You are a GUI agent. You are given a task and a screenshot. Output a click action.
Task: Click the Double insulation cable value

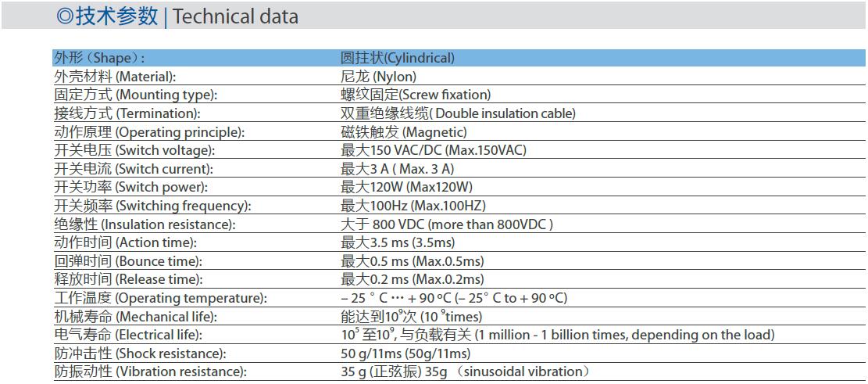click(458, 113)
